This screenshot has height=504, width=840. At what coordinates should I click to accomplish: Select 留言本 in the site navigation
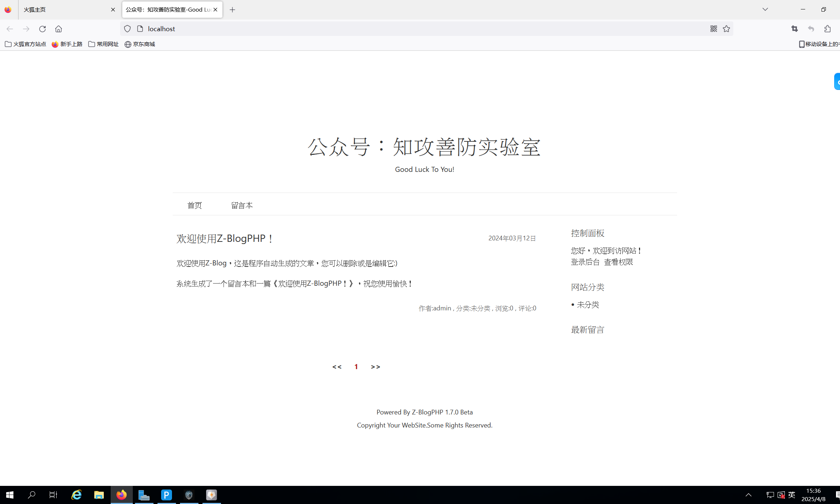pyautogui.click(x=242, y=205)
